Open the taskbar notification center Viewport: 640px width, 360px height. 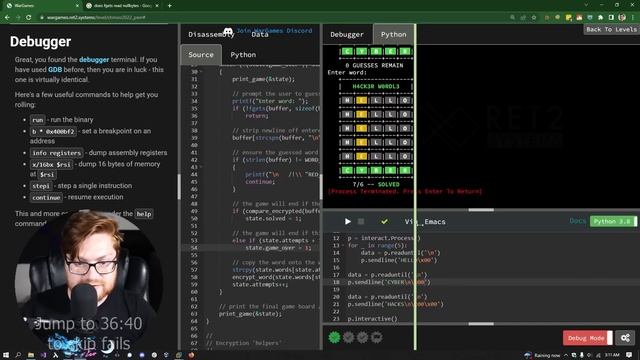pyautogui.click(x=629, y=355)
